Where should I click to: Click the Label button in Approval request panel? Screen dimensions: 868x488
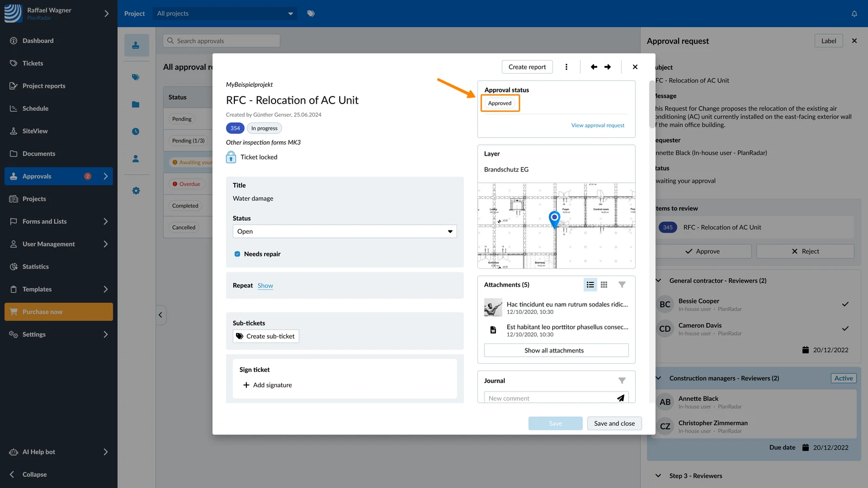pyautogui.click(x=828, y=41)
